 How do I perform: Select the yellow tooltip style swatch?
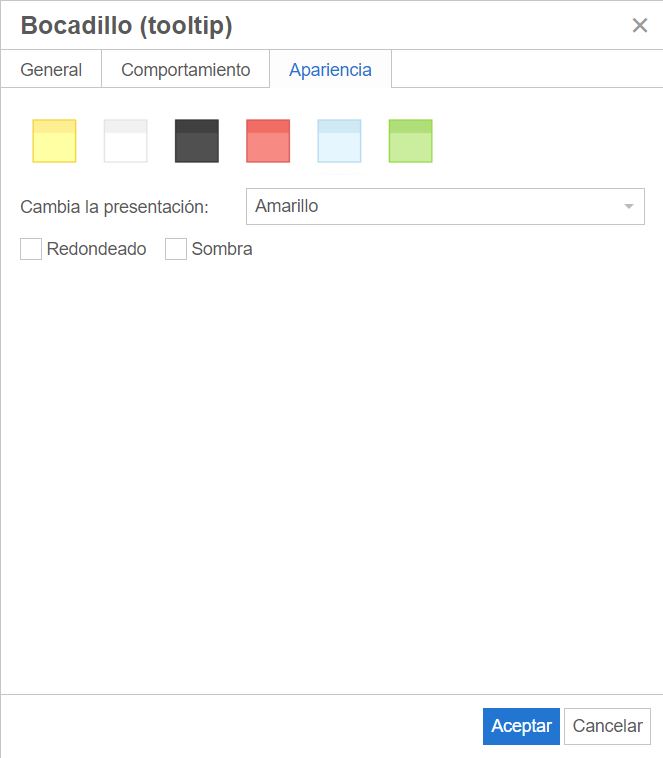[54, 141]
